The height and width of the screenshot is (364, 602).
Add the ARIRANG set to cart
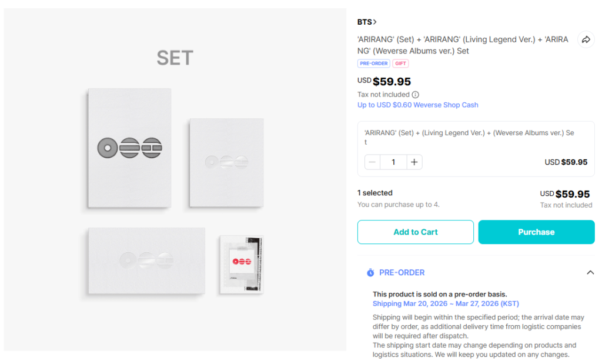pyautogui.click(x=415, y=232)
